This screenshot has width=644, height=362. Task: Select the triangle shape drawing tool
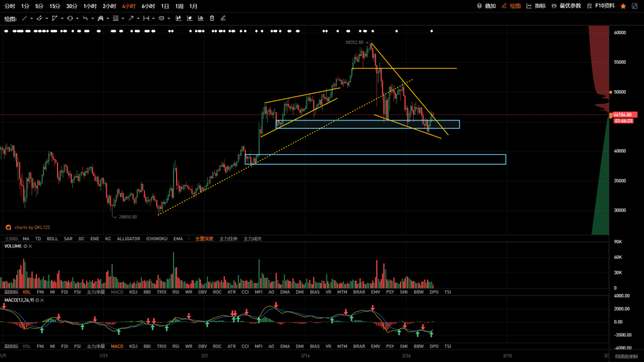(55, 18)
